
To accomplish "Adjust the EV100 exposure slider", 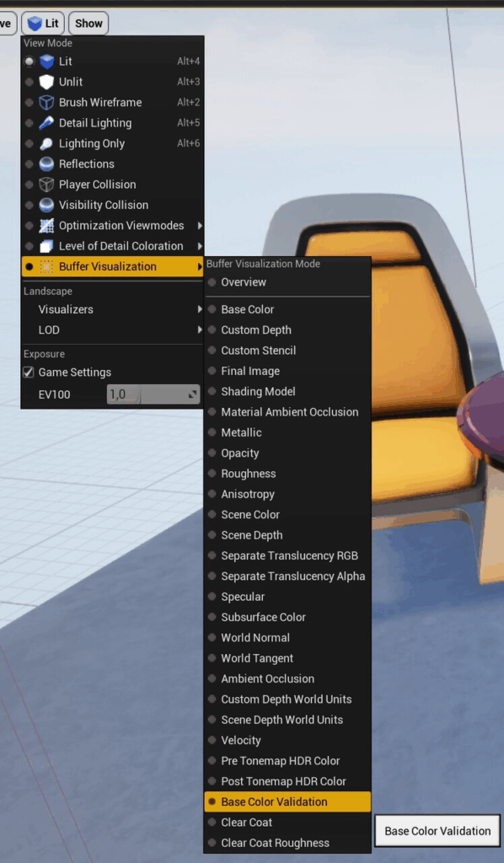I will pyautogui.click(x=153, y=394).
